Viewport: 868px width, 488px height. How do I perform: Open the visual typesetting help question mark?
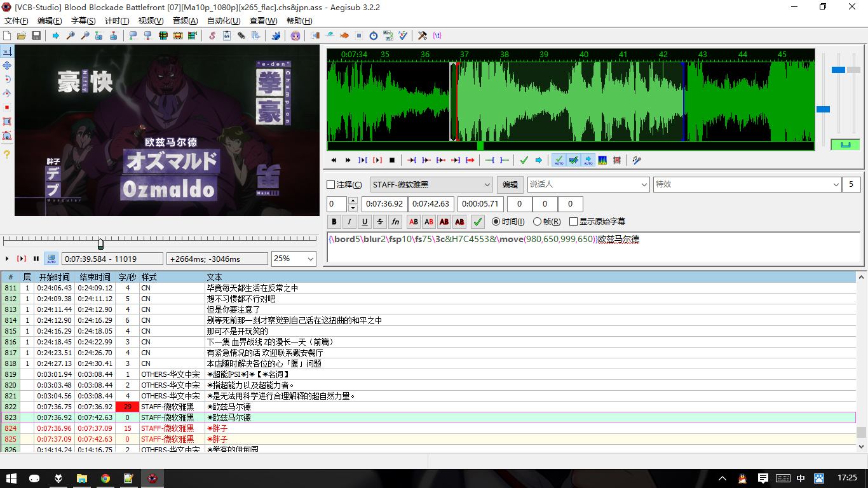pos(7,154)
